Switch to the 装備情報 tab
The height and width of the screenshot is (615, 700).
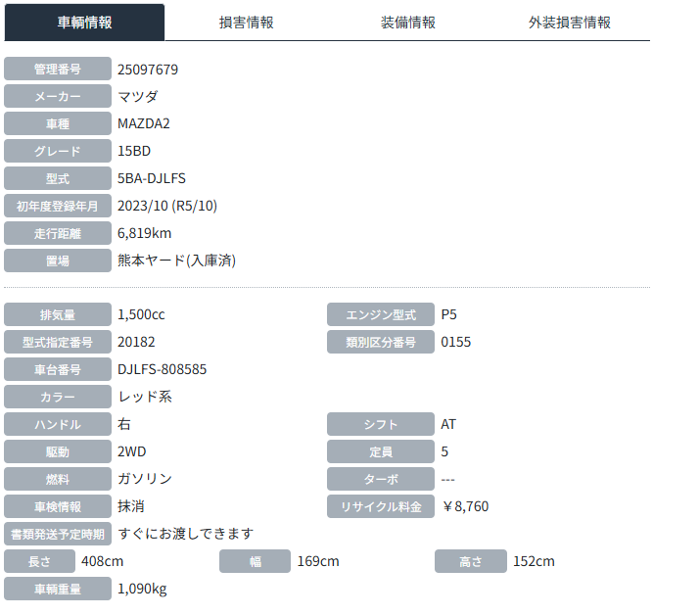[x=408, y=22]
